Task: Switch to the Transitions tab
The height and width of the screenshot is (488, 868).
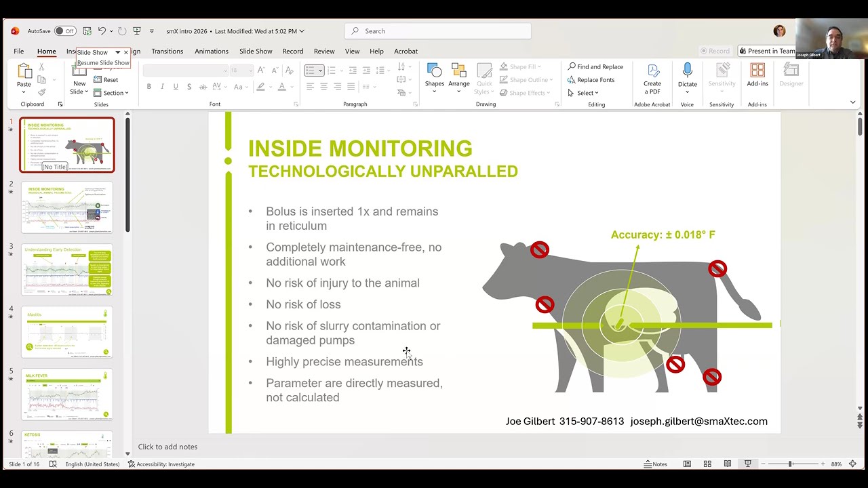Action: [167, 52]
